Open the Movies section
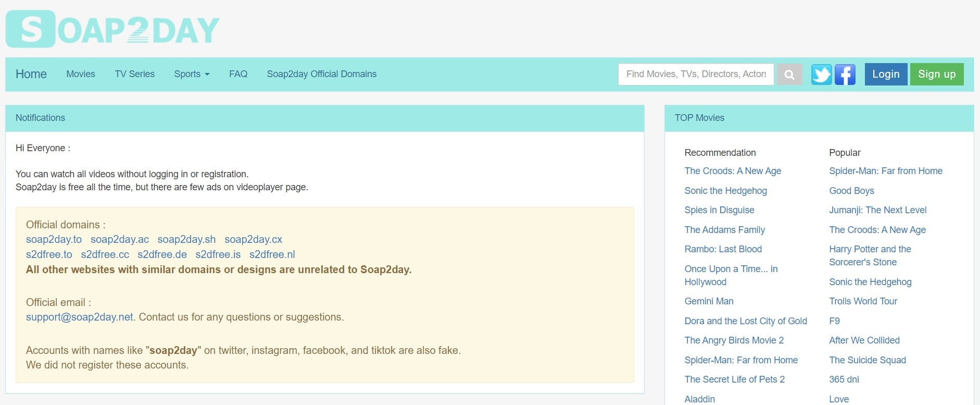Screen dimensions: 980x405 click(x=81, y=74)
